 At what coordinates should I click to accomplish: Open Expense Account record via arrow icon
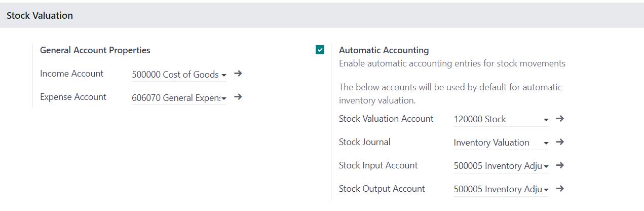click(238, 97)
